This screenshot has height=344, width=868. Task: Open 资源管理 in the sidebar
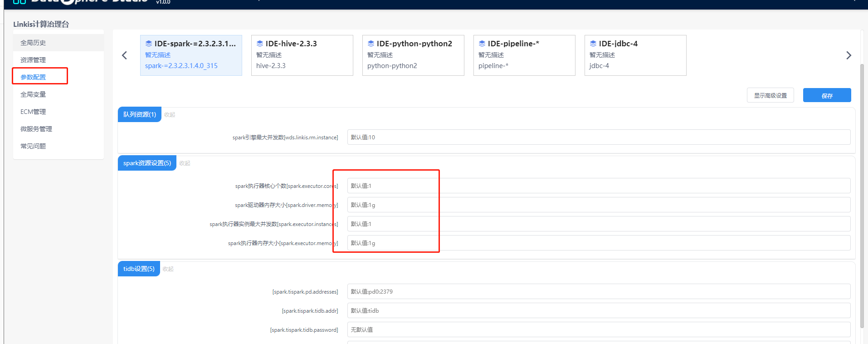coord(59,60)
